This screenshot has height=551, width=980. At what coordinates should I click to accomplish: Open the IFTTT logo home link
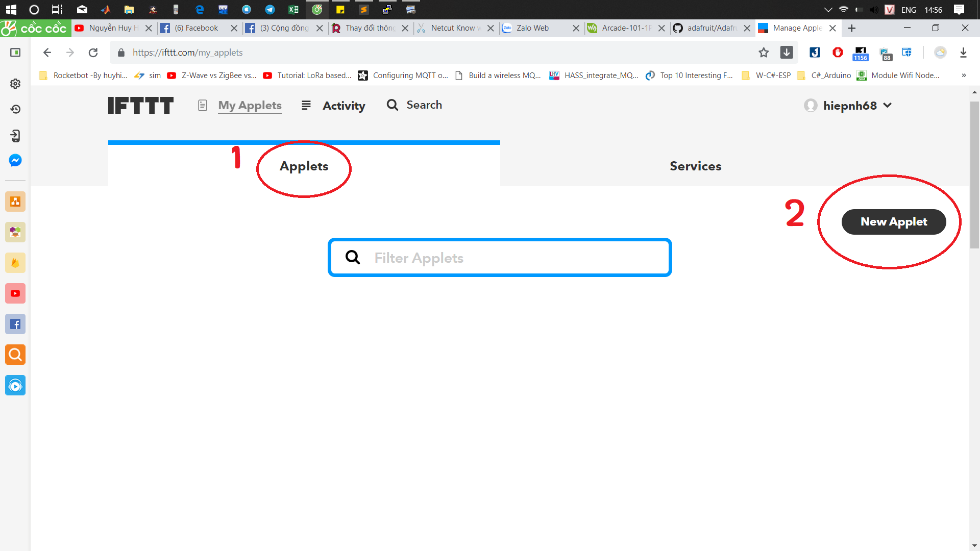click(141, 106)
